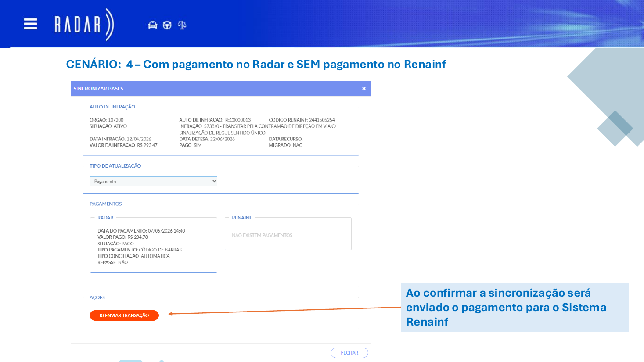Viewport: 644px width, 362px height.
Task: Click the TIPO DE ATUALIZAÇÃO section heading
Action: [x=115, y=166]
